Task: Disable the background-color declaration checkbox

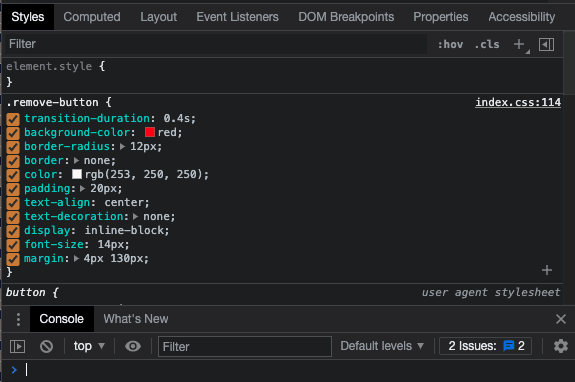Action: (13, 133)
